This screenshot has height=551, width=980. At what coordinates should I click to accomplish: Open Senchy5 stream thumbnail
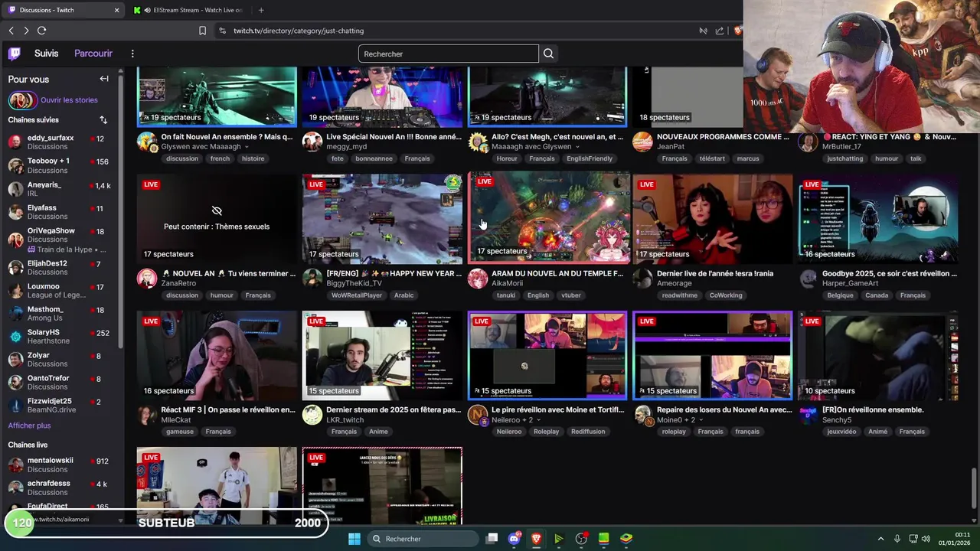click(878, 356)
